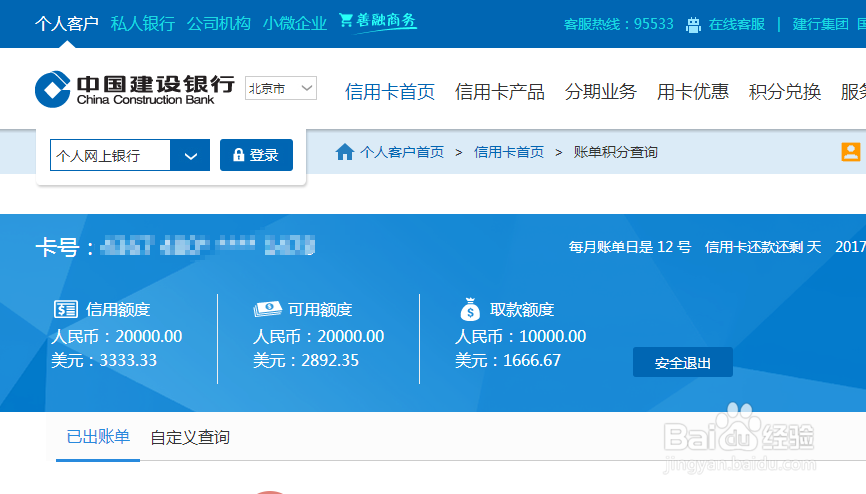Click the 在线客服 link

(x=737, y=24)
